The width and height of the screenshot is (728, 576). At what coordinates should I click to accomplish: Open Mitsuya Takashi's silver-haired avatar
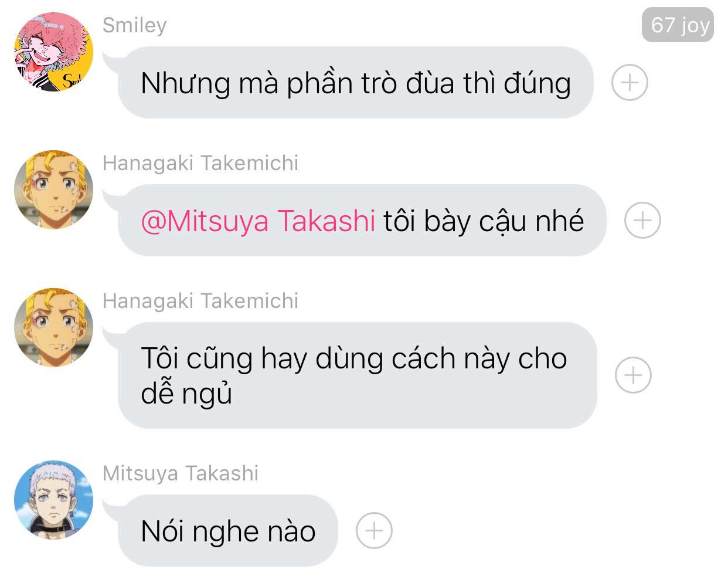pyautogui.click(x=53, y=500)
